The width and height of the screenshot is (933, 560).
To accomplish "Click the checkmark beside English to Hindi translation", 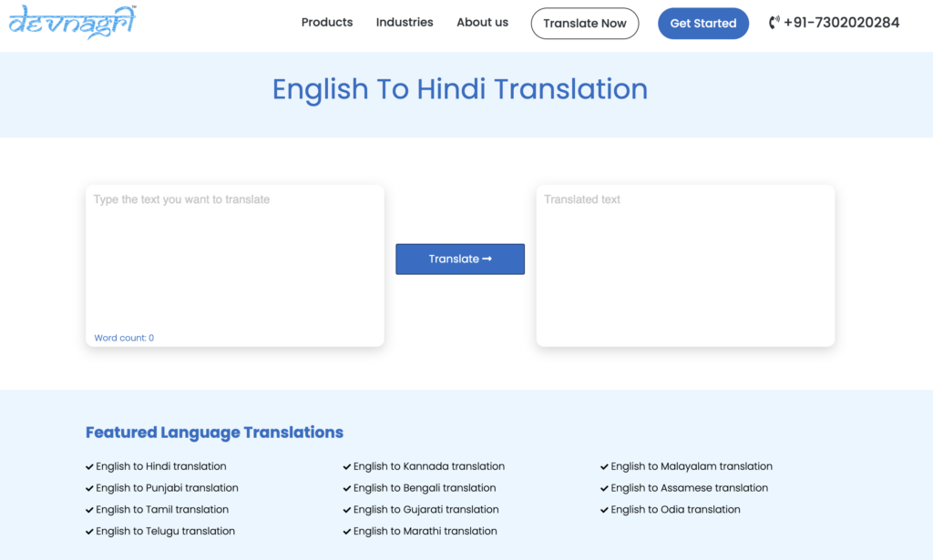I will (89, 465).
